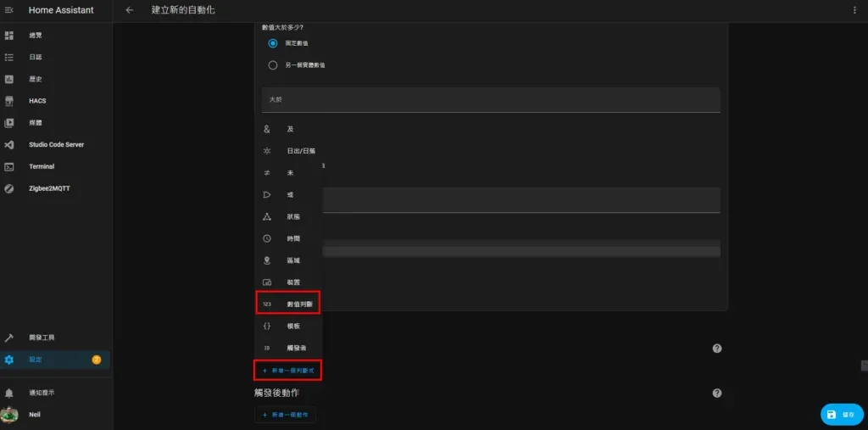Image resolution: width=868 pixels, height=430 pixels.
Task: Click the help icon beside 觸發後動作
Action: click(717, 393)
